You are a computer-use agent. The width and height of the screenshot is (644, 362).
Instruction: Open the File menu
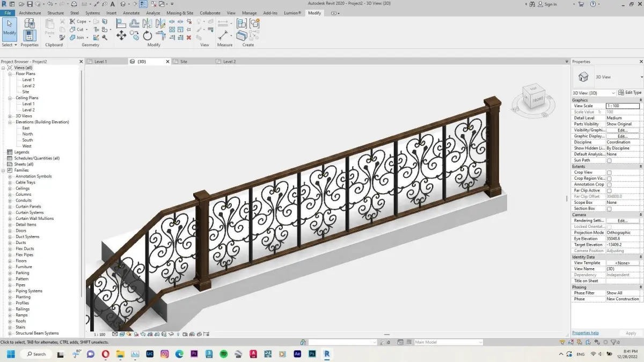click(x=8, y=13)
